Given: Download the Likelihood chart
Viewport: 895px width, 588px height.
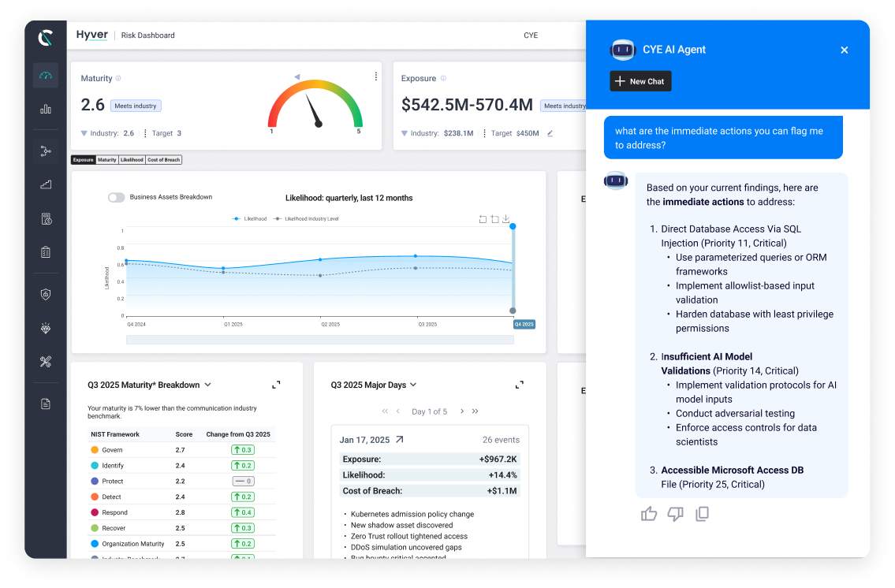Looking at the screenshot, I should pos(506,219).
